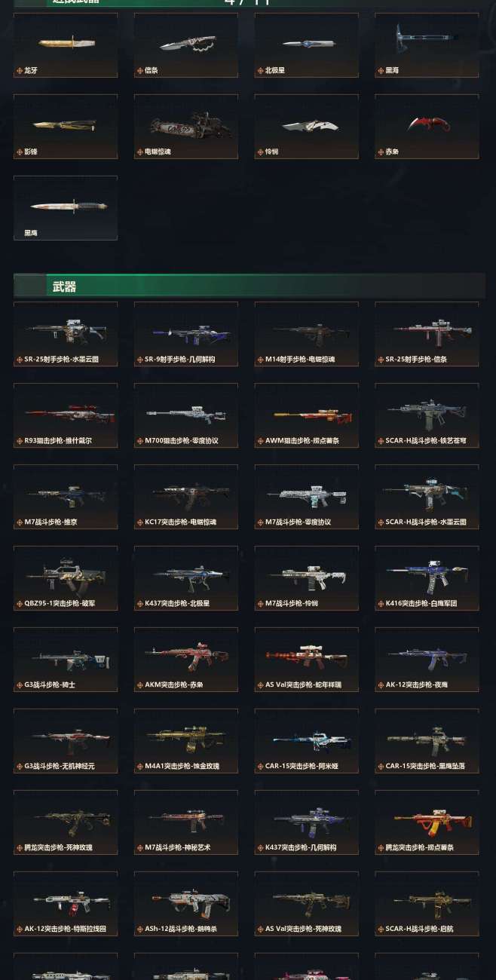
Task: Open the SR-25射手步枪-水墨云图 skin
Action: (x=66, y=334)
